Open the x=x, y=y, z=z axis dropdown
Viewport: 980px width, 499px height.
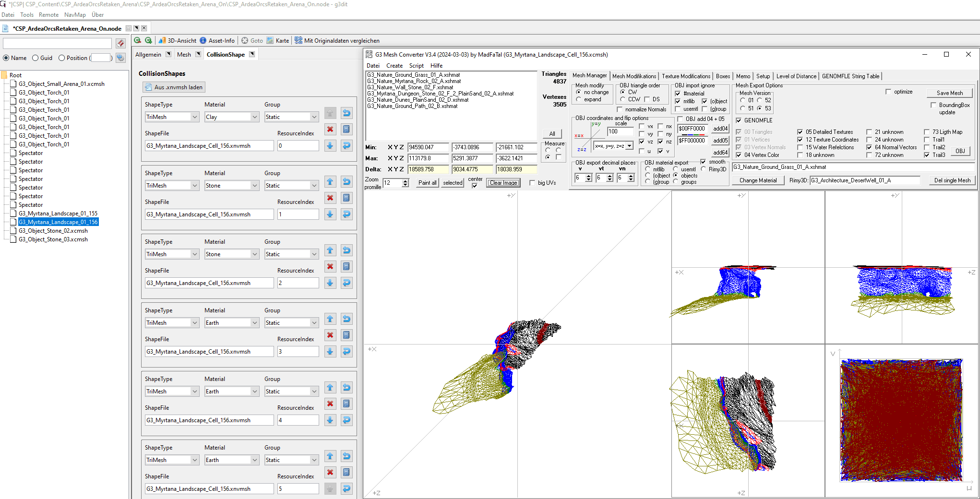pos(629,146)
